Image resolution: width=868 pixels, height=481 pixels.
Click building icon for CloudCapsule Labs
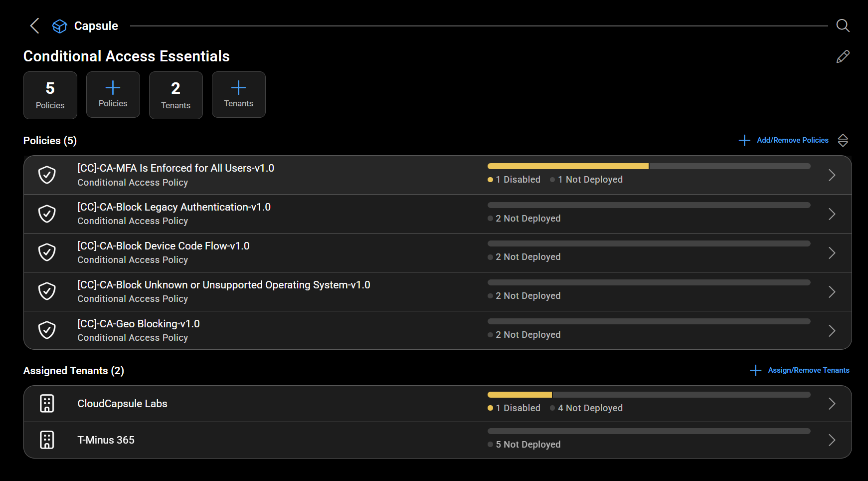47,404
